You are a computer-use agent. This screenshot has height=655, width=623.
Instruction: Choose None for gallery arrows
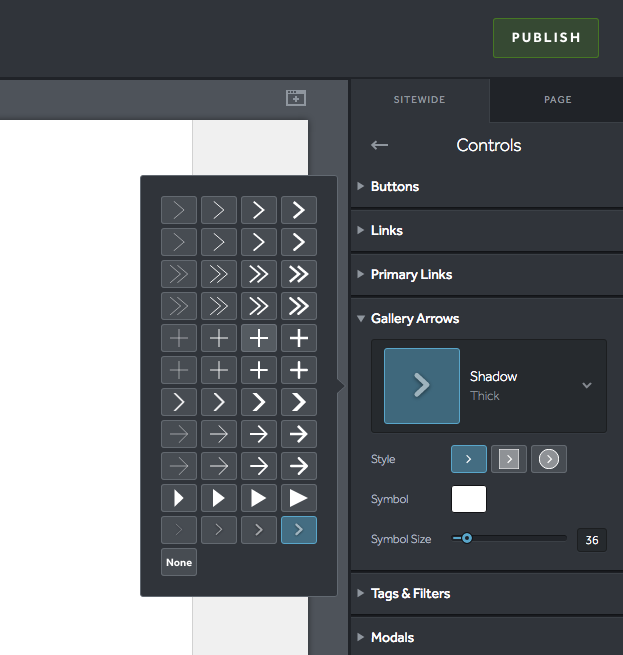tap(179, 562)
